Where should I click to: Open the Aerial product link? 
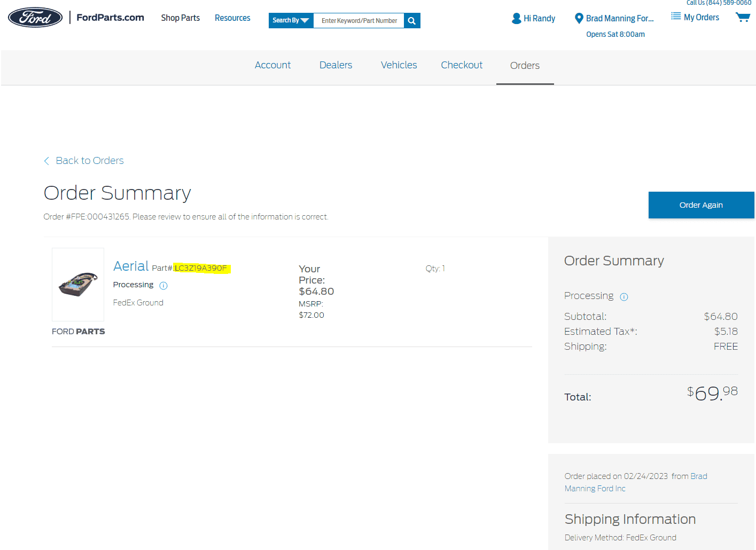point(131,266)
